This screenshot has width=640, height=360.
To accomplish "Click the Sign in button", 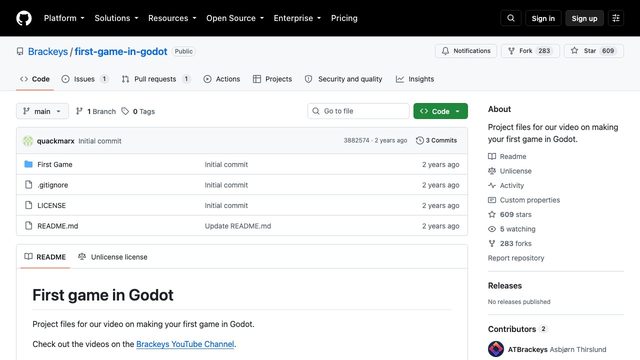I will [x=543, y=18].
